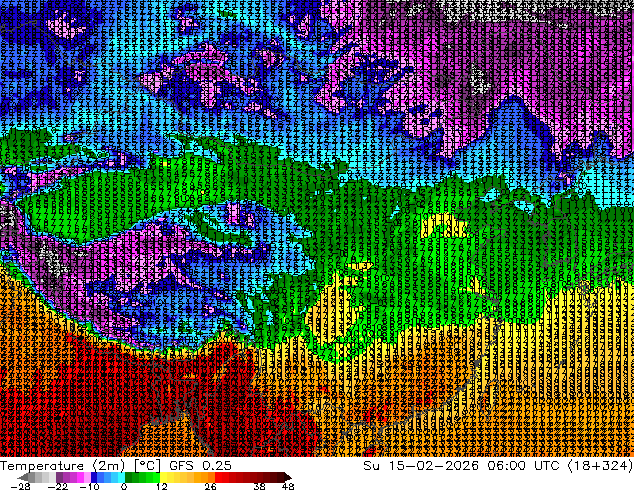Click the '-10' legend value
The width and height of the screenshot is (634, 490).
click(89, 486)
